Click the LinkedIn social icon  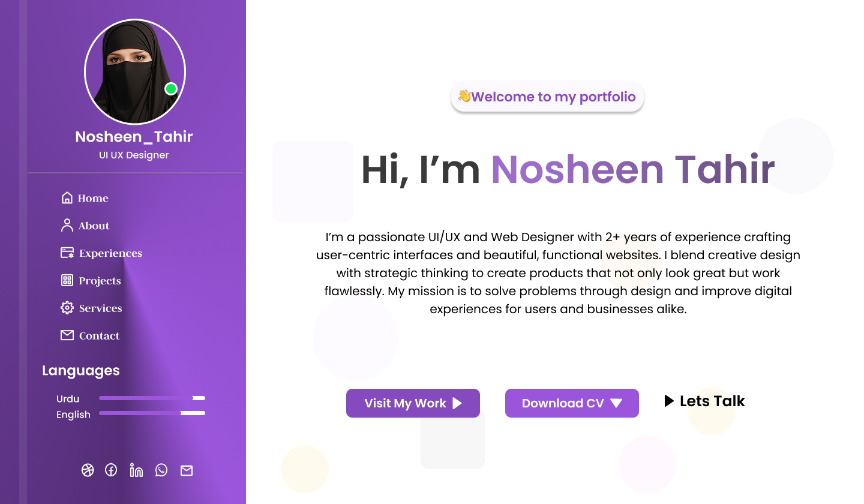pos(136,470)
